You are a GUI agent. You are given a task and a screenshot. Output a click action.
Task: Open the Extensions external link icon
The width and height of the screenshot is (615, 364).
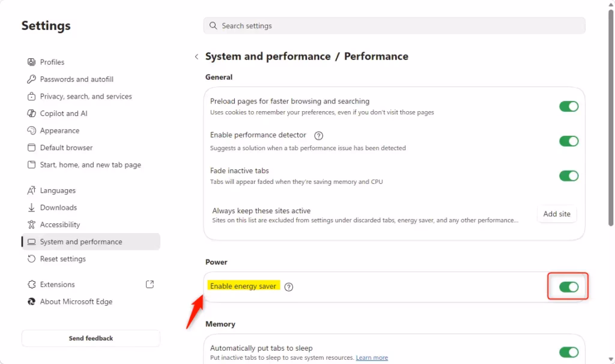point(150,284)
